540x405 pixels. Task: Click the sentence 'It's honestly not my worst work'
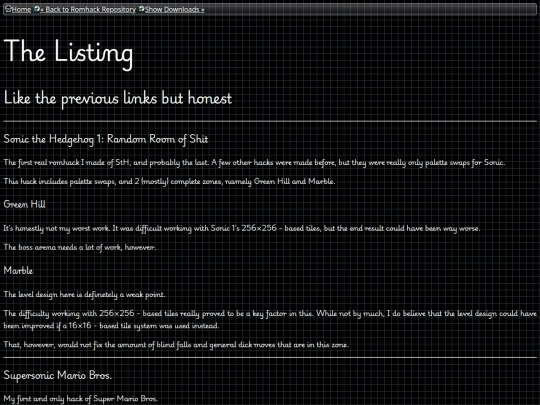242,228
